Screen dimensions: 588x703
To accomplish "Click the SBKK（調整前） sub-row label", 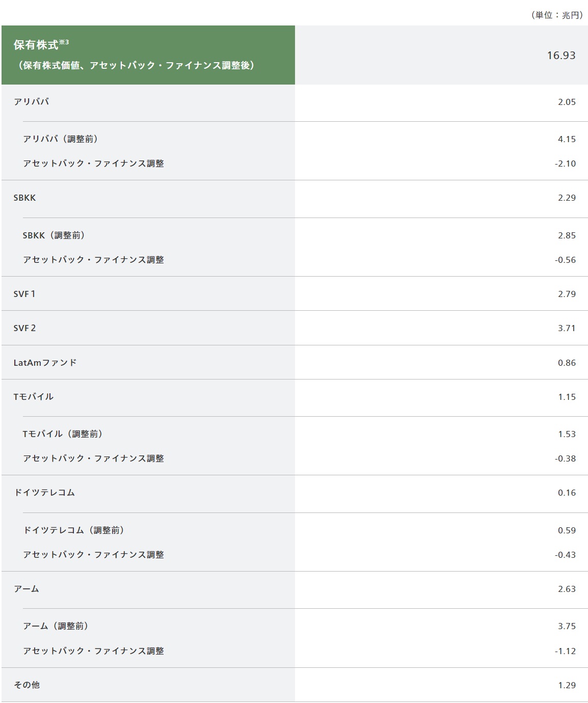I will coord(54,235).
